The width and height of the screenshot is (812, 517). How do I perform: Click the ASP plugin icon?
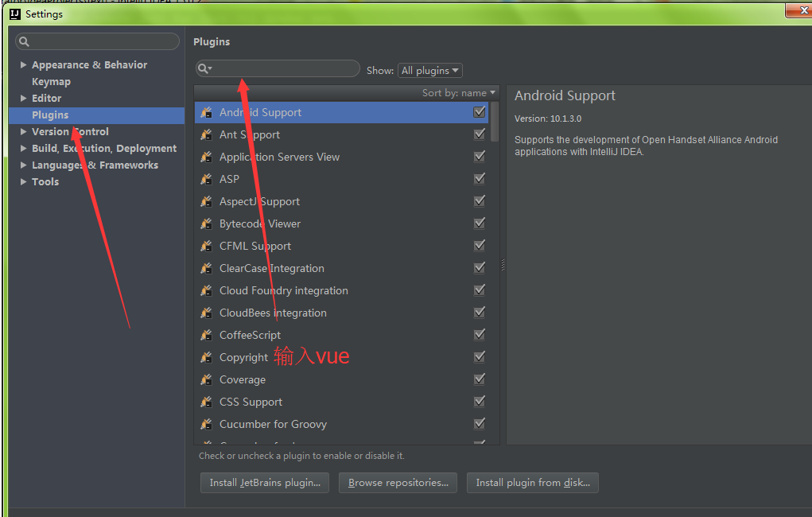tap(206, 179)
